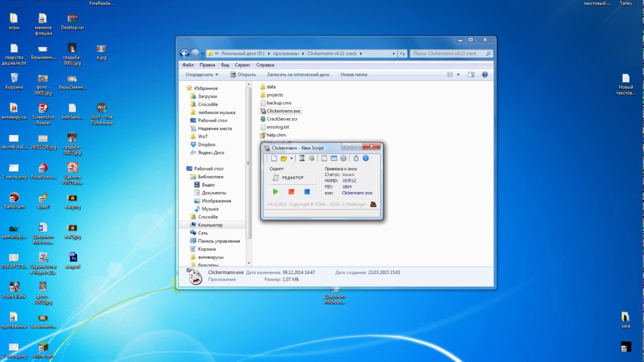The width and height of the screenshot is (644, 362).
Task: Open the Файл menu
Action: point(188,65)
